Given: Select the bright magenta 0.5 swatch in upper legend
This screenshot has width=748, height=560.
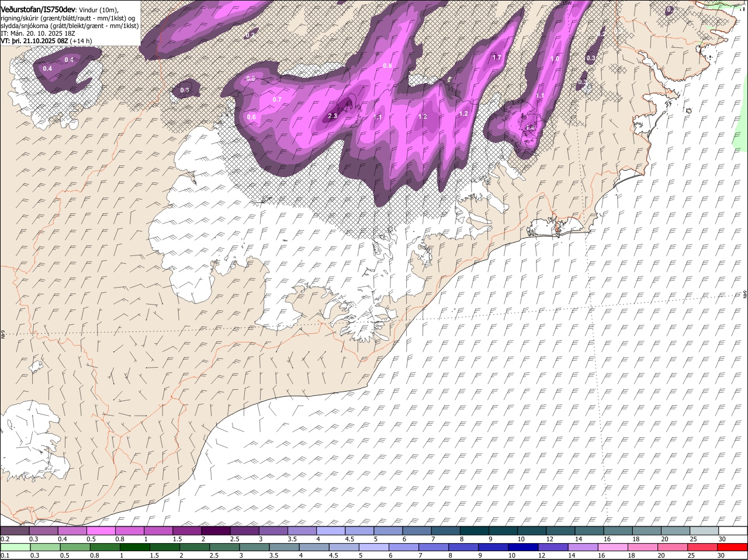Looking at the screenshot, I should pyautogui.click(x=101, y=531).
